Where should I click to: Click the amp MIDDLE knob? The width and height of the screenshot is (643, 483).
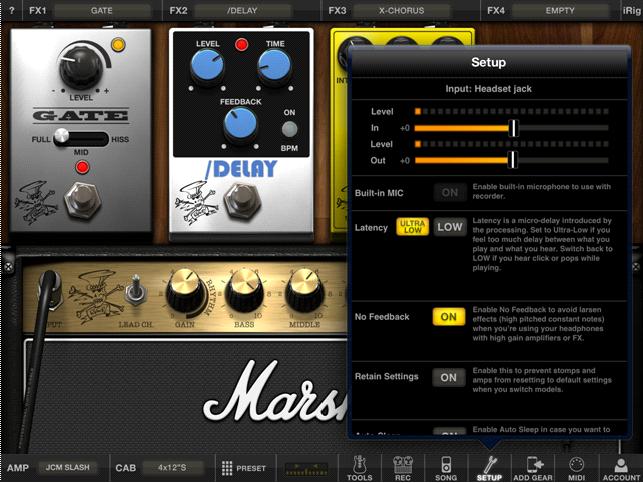click(305, 290)
